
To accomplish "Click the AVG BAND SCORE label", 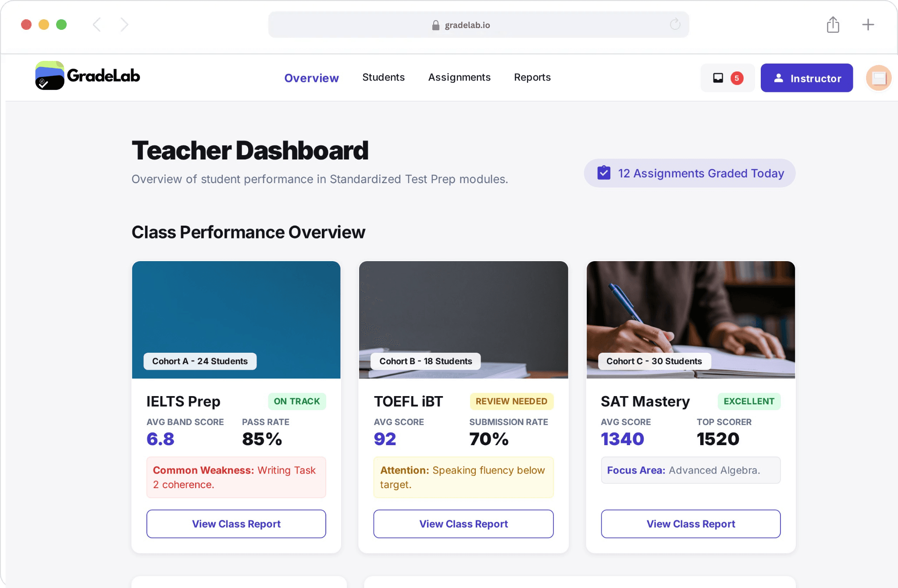I will click(x=185, y=422).
